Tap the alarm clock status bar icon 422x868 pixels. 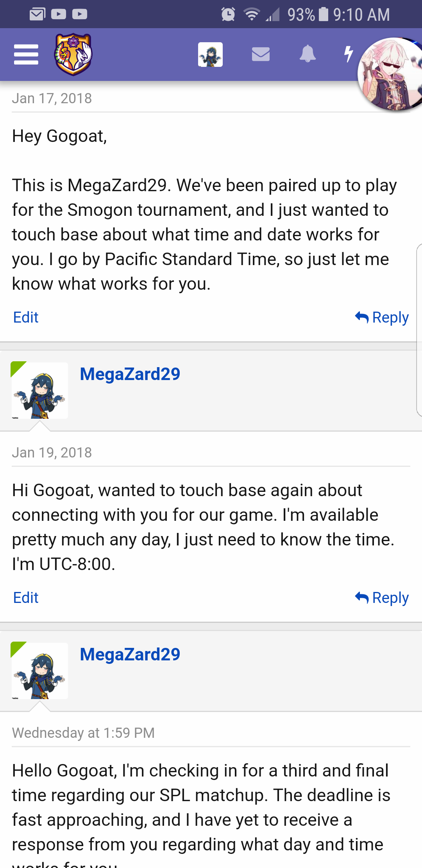click(x=228, y=14)
